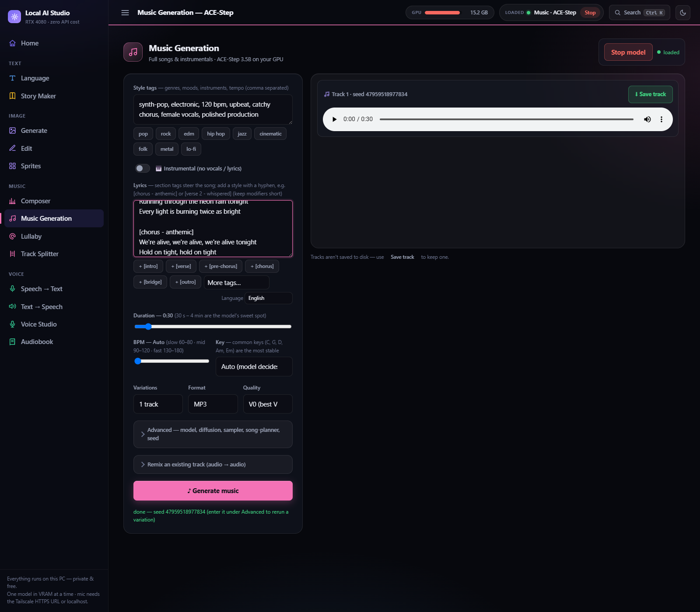
Task: Open the Language dropdown set to English
Action: coord(268,298)
